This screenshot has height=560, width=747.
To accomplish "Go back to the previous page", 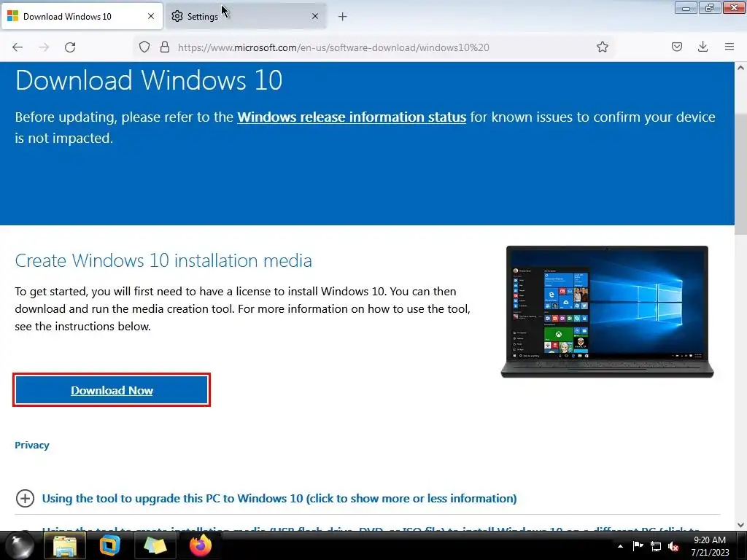I will coord(18,47).
